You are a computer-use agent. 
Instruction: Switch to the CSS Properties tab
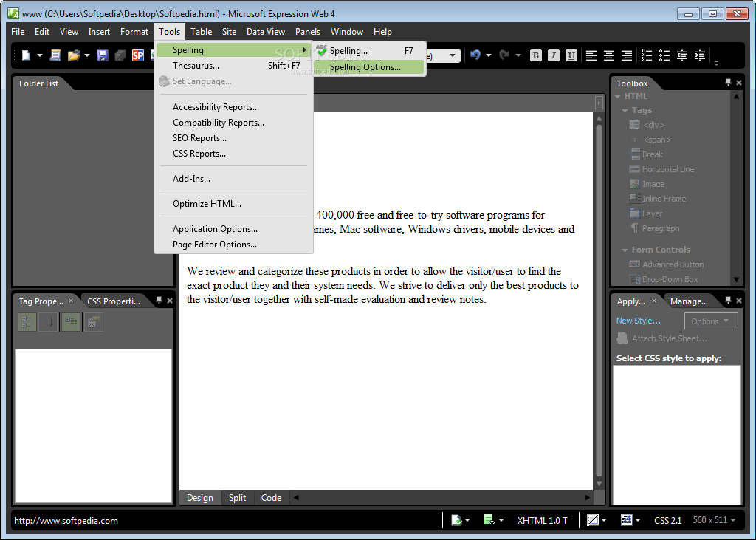pyautogui.click(x=114, y=301)
